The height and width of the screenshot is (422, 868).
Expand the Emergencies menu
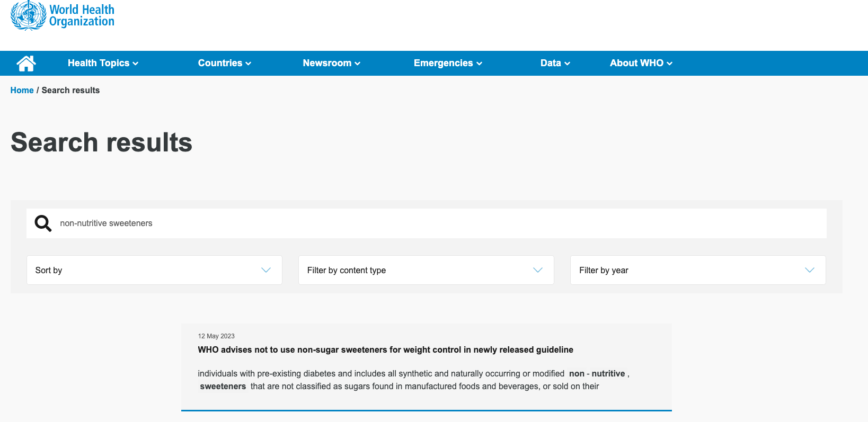click(448, 63)
